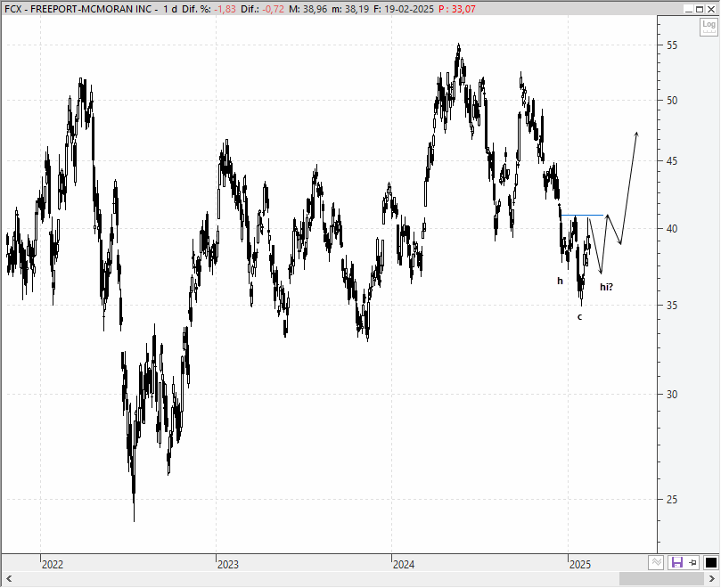
Task: Click the 'M: 38,96' maximum value
Action: click(307, 9)
